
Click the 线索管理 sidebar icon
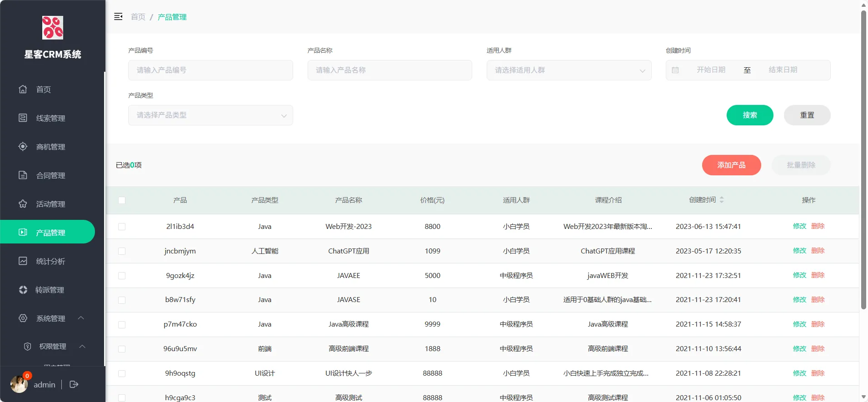click(23, 118)
